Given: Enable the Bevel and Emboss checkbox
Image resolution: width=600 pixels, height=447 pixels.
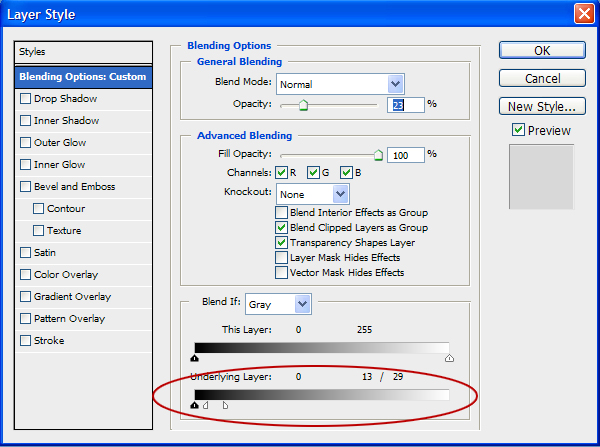Looking at the screenshot, I should 26,187.
